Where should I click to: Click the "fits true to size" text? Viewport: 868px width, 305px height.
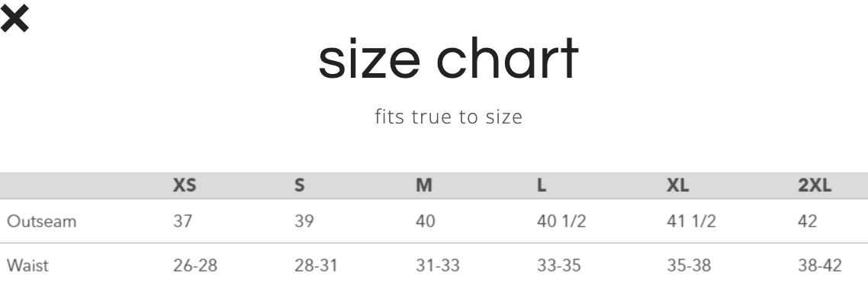[448, 118]
